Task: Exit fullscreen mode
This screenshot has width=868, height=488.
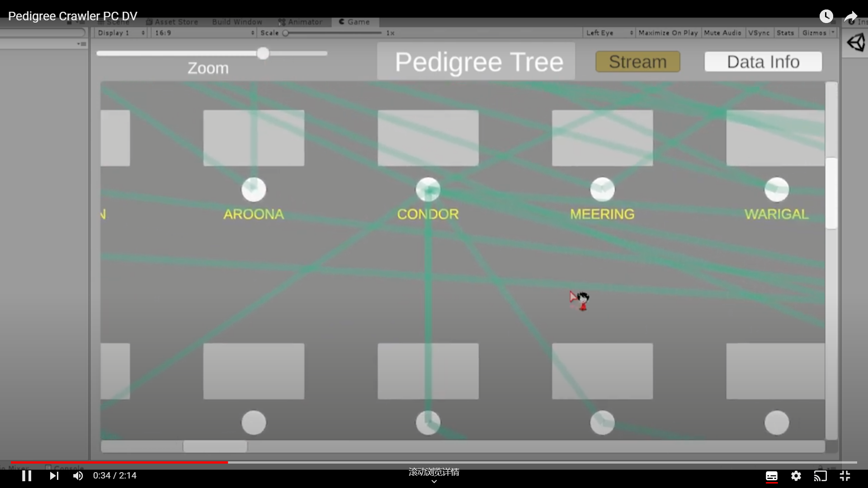Action: point(845,476)
